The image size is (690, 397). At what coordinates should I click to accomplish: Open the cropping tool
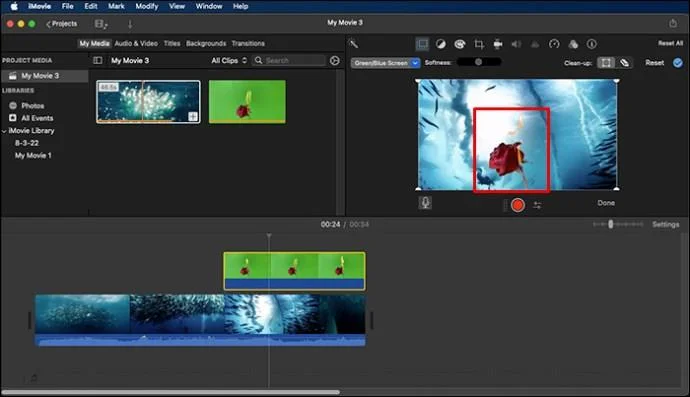tap(479, 44)
